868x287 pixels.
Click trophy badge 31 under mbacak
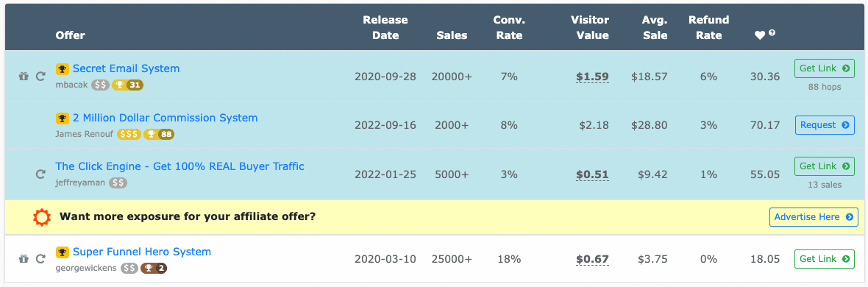[x=128, y=85]
